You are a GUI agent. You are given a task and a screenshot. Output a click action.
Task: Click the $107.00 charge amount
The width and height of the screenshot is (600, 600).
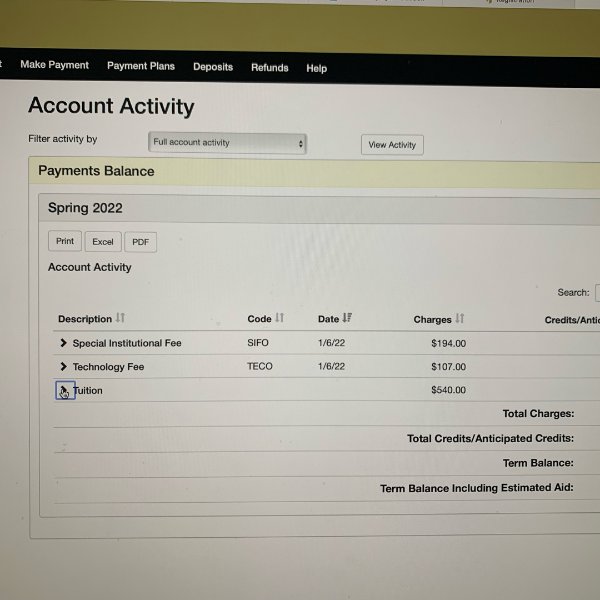448,367
